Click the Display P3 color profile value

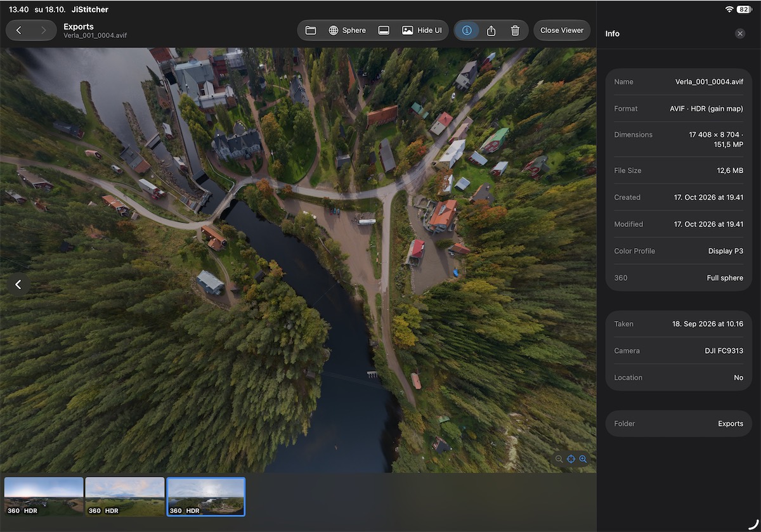(x=725, y=251)
